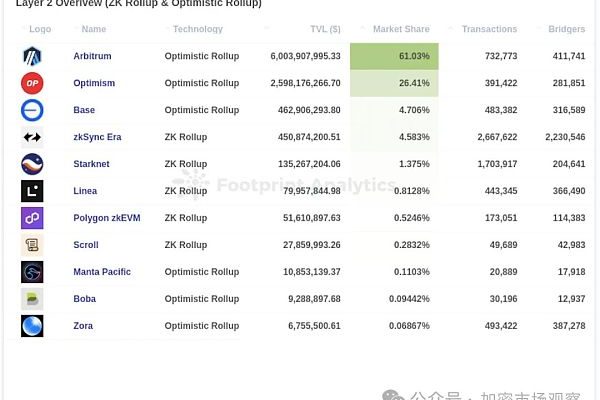Viewport: 600px width, 400px height.
Task: Click the Starknet logo icon
Action: [32, 164]
